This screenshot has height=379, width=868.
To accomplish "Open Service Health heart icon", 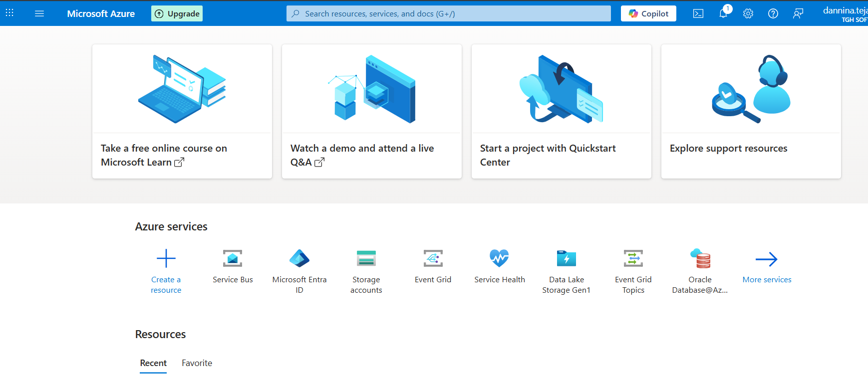I will click(x=500, y=258).
